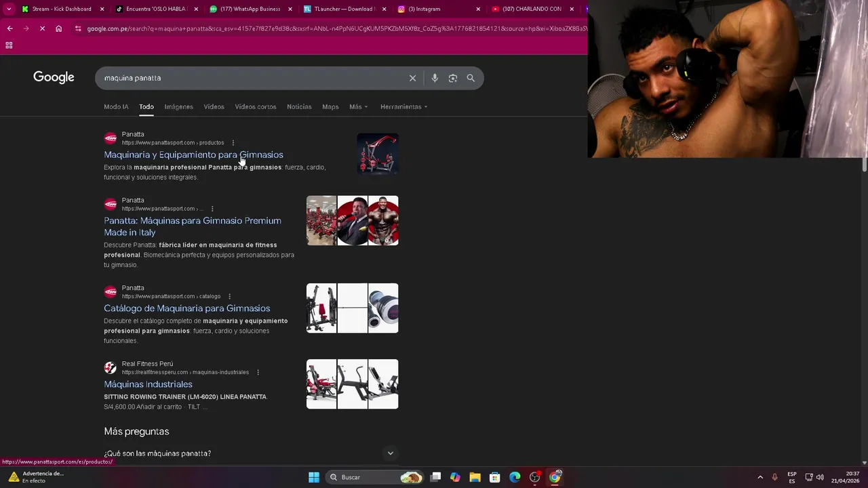Close the YouTube CHARLANDO tab
Screen dimensions: 868x488
click(572, 9)
